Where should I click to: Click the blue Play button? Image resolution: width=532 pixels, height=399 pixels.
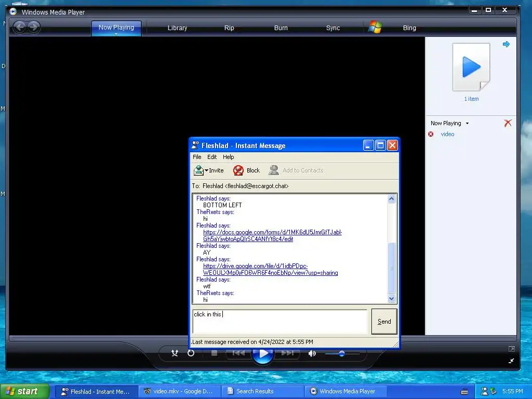point(263,354)
